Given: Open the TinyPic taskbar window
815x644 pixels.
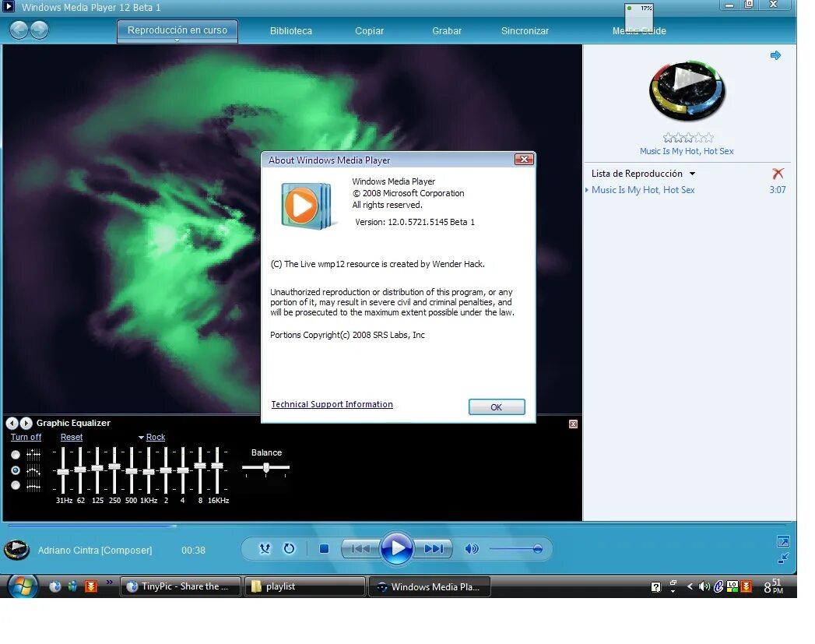Looking at the screenshot, I should coord(181,586).
